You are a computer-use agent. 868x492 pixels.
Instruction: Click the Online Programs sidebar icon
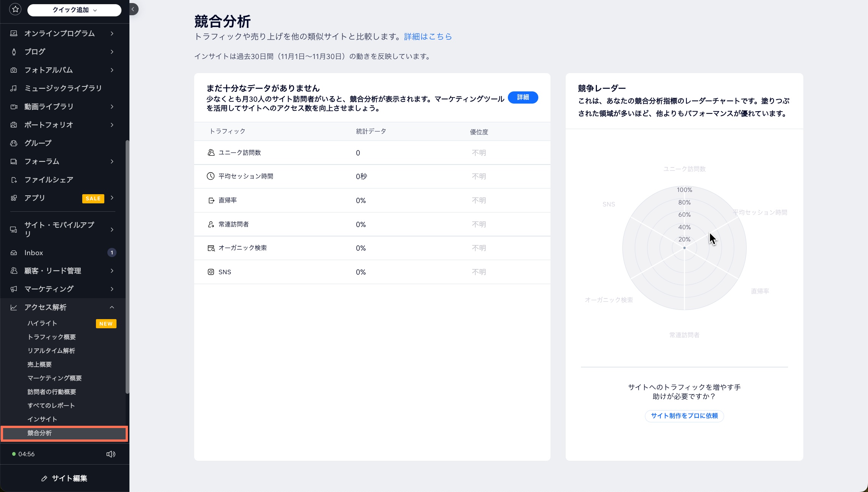[14, 34]
